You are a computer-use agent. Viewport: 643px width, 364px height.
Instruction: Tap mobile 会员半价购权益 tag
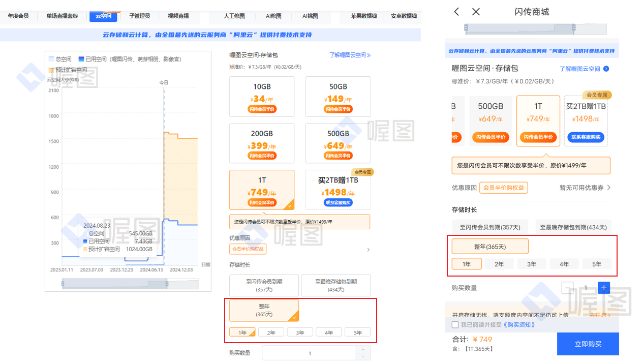504,188
